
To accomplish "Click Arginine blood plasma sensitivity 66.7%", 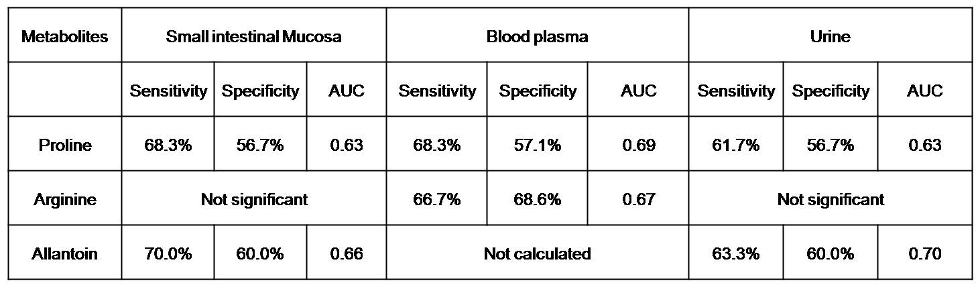I will click(x=436, y=200).
